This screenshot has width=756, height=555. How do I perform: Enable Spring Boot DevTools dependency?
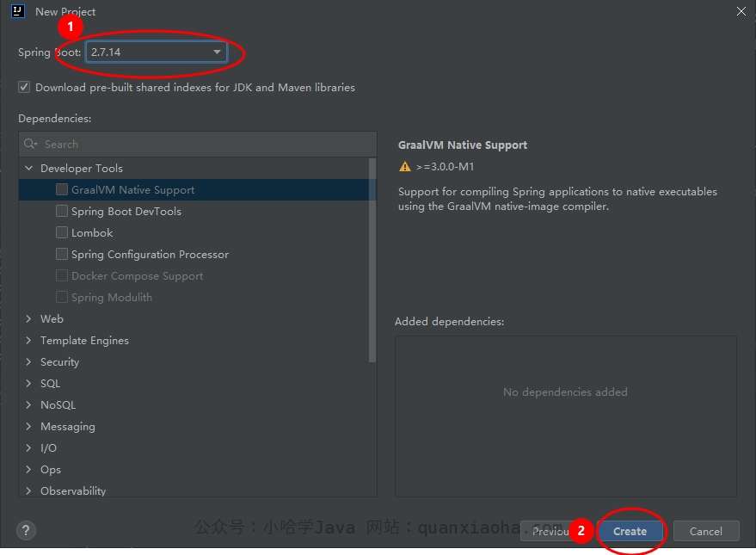tap(62, 211)
